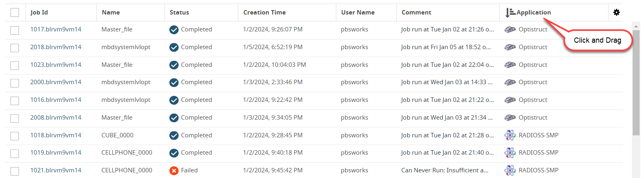Click the Optistruct icon for job 2008
The width and height of the screenshot is (644, 178).
510,118
